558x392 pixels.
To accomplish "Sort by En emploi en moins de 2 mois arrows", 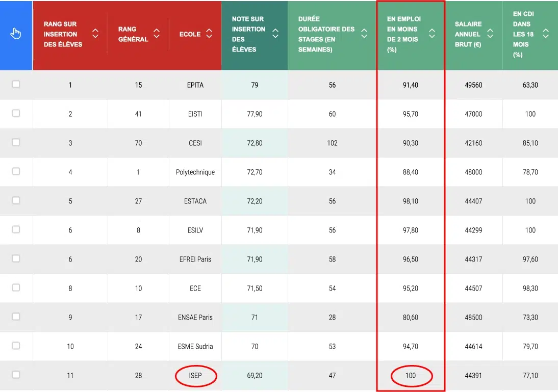I will [432, 34].
